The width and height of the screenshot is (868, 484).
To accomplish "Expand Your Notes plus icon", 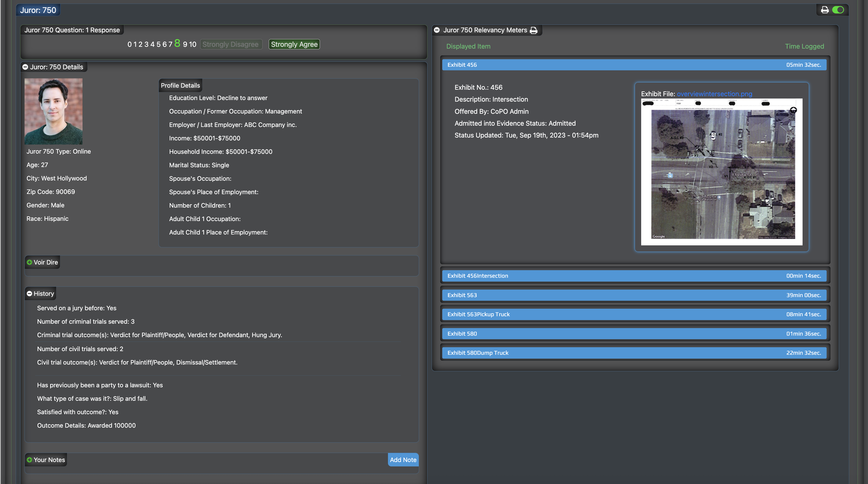I will pyautogui.click(x=29, y=460).
